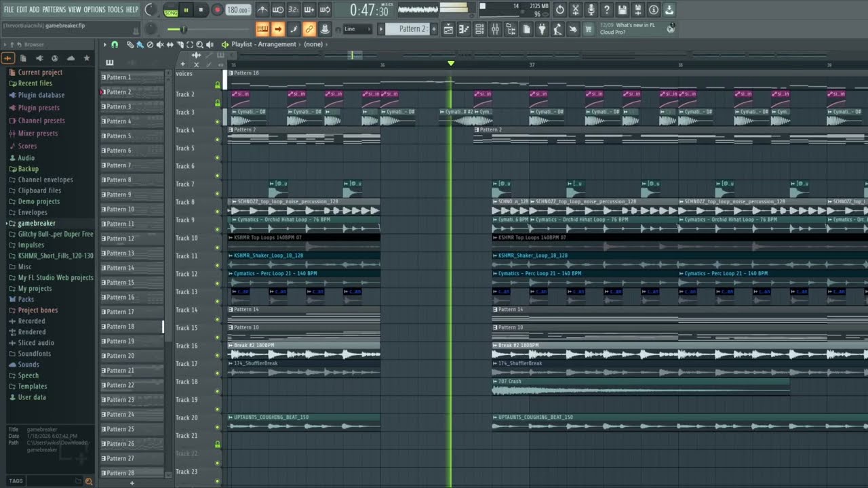Open the microphone recording options

(x=591, y=9)
